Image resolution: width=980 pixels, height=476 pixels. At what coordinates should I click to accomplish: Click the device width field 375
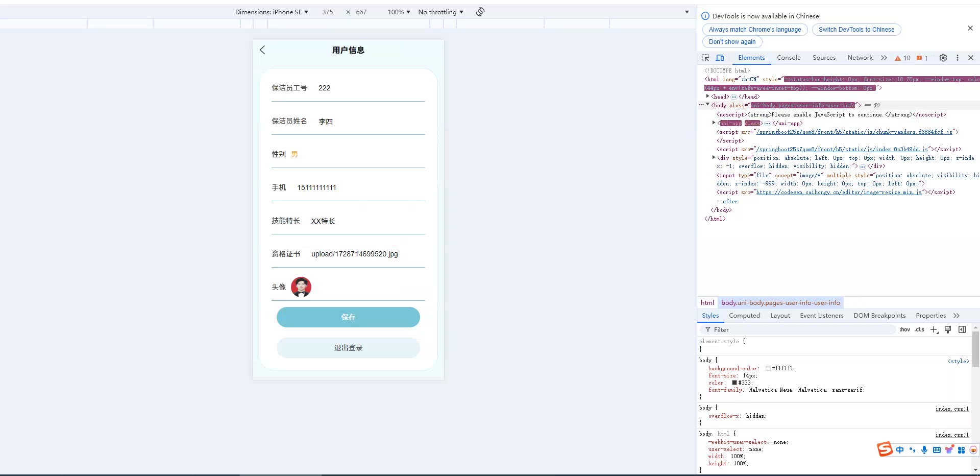click(328, 12)
